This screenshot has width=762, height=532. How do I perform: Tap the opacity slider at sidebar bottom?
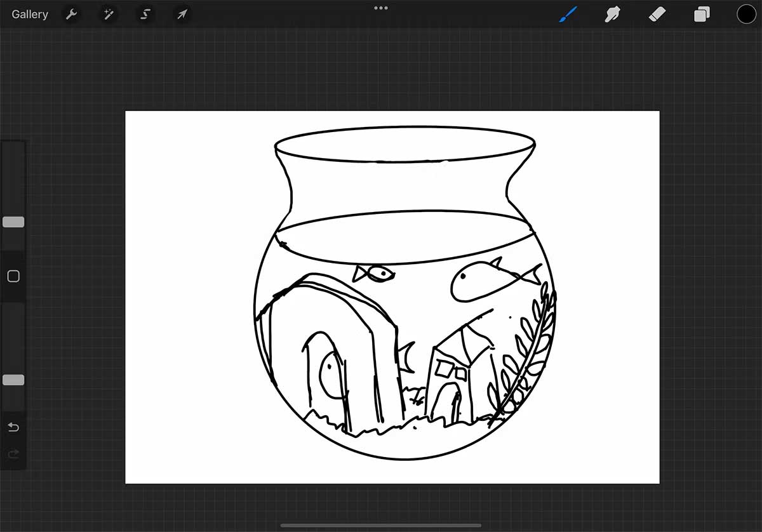(13, 380)
